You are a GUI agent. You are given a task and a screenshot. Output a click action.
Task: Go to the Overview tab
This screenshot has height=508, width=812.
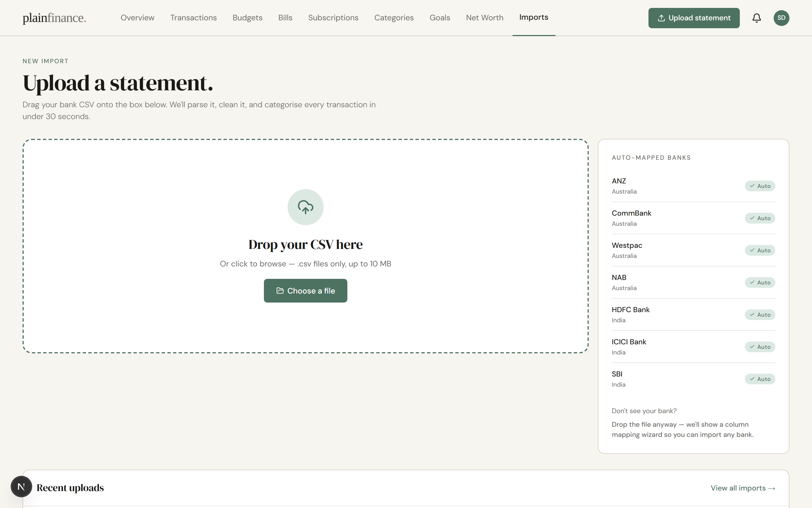[138, 18]
